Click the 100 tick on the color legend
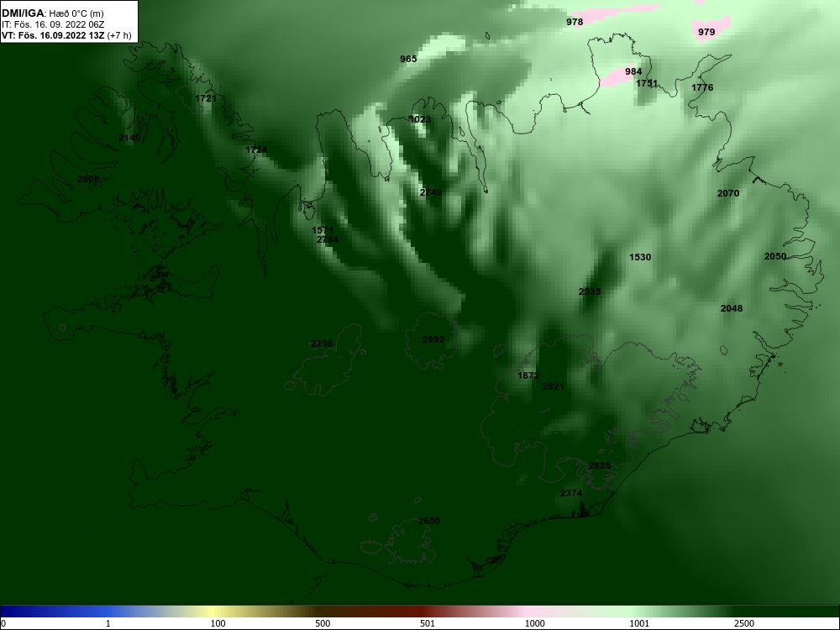Image resolution: width=840 pixels, height=630 pixels. click(x=218, y=623)
